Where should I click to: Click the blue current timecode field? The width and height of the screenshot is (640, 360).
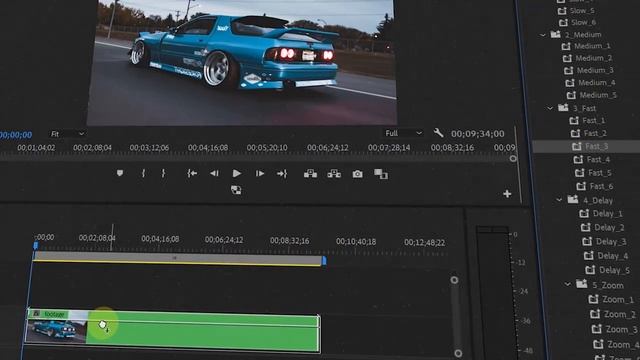(x=16, y=135)
